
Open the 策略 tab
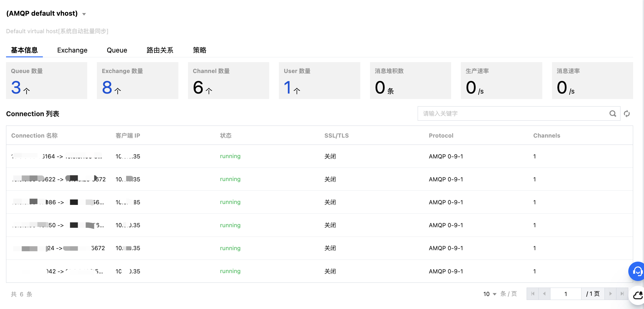[199, 50]
